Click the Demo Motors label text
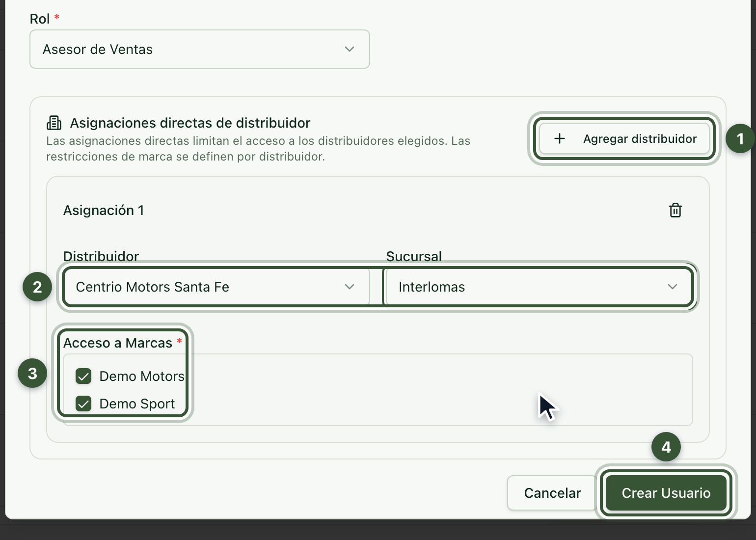The image size is (756, 540). coord(142,377)
